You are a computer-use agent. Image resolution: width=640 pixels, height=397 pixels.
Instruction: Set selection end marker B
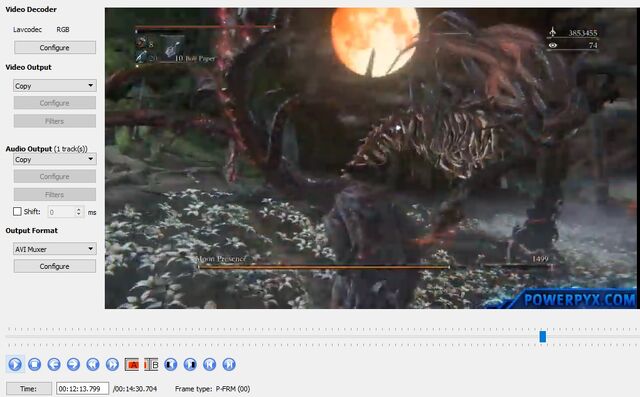151,364
